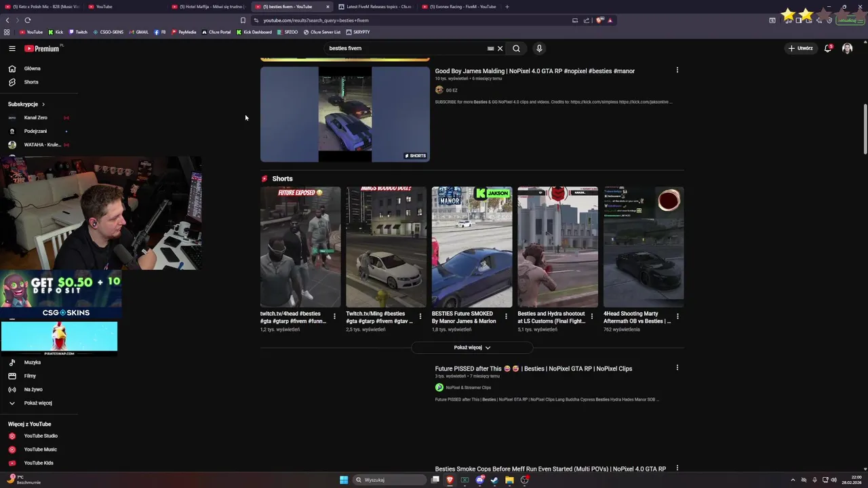
Task: Switch to Evonex Racing - FiveM tab
Action: pyautogui.click(x=458, y=7)
